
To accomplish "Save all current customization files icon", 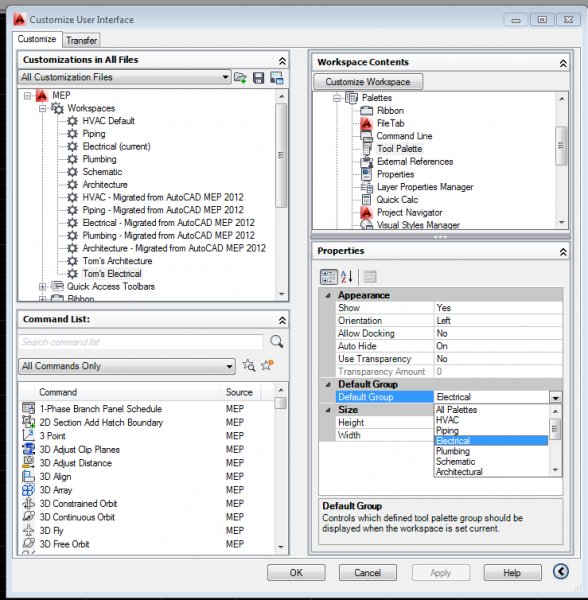I will point(259,78).
